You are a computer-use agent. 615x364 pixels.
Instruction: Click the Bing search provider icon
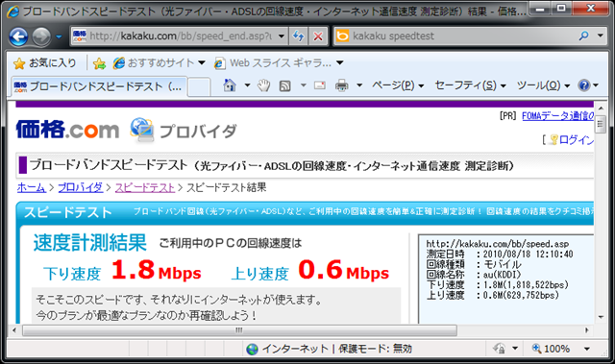pos(342,36)
